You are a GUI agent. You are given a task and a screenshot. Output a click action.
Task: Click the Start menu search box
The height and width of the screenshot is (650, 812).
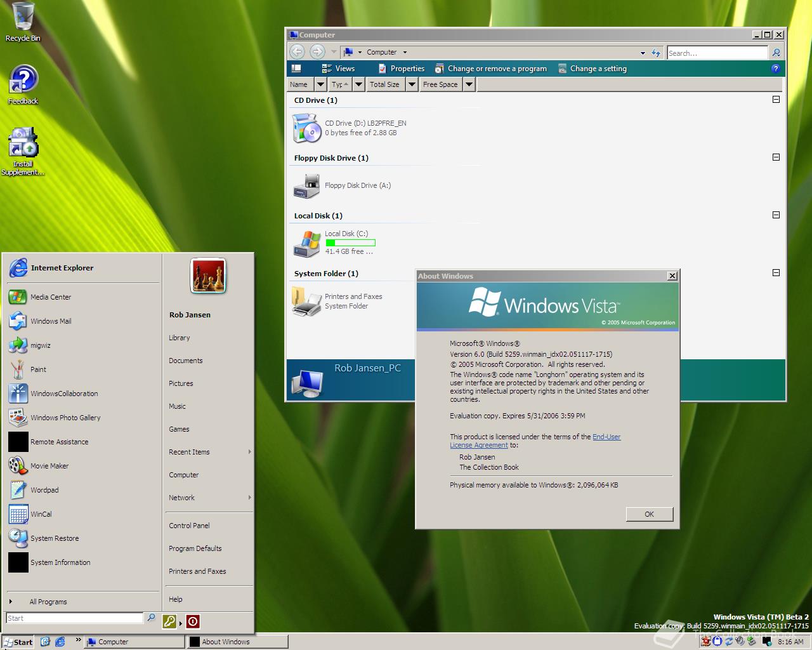pyautogui.click(x=75, y=618)
